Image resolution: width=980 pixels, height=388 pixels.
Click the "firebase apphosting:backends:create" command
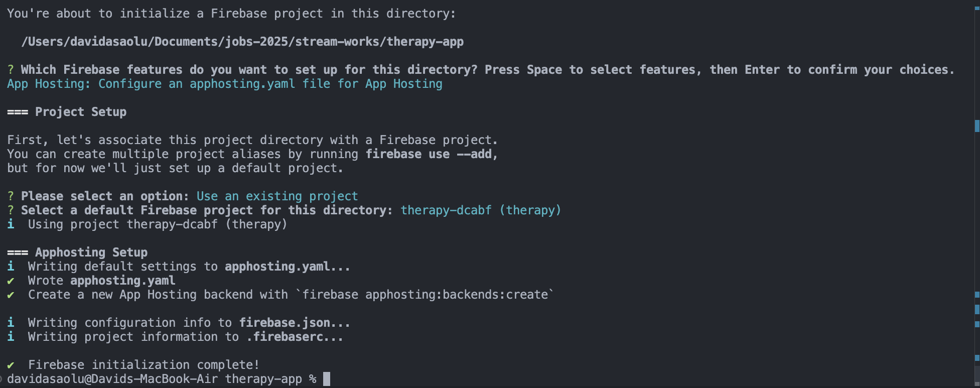coord(425,295)
